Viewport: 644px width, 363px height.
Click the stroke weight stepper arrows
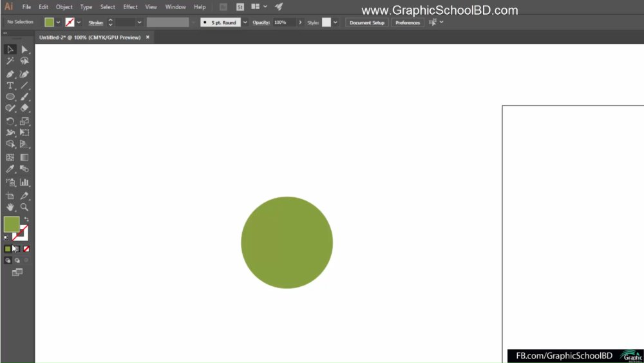click(x=110, y=23)
